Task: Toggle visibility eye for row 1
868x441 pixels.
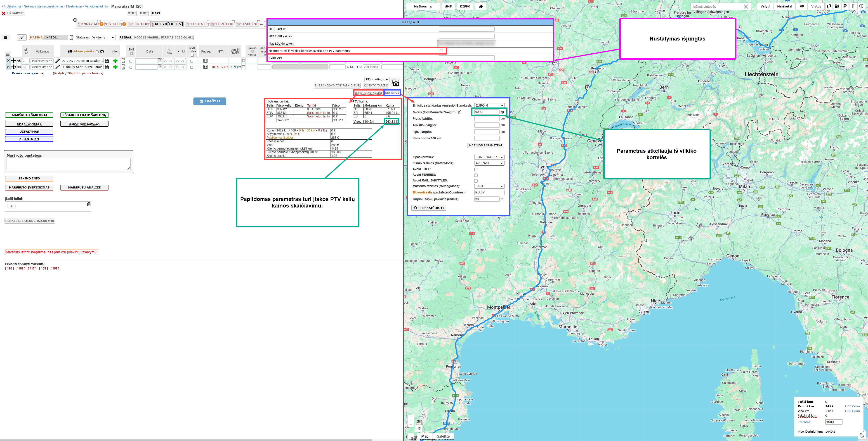Action: [x=19, y=61]
